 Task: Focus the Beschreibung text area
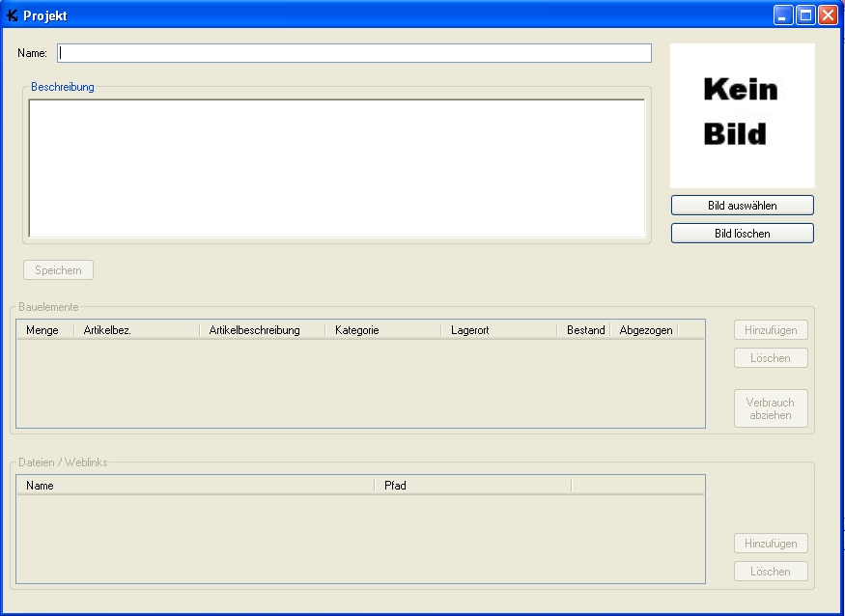coord(337,168)
